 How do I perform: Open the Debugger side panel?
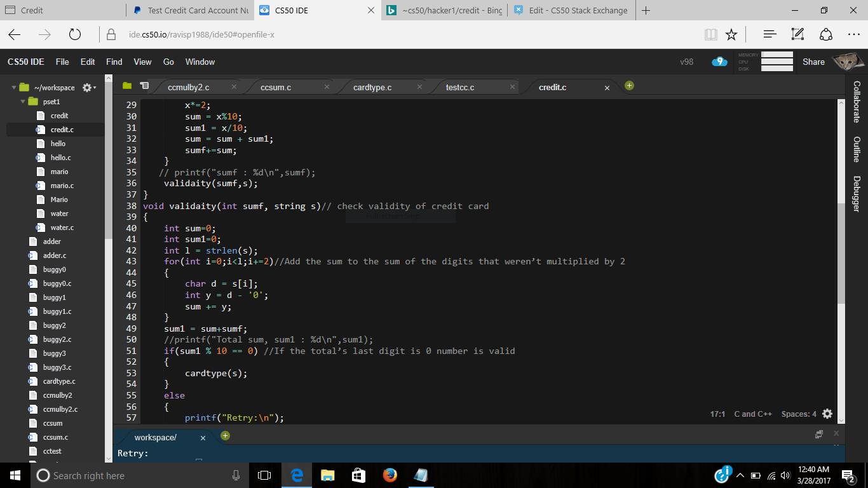857,194
